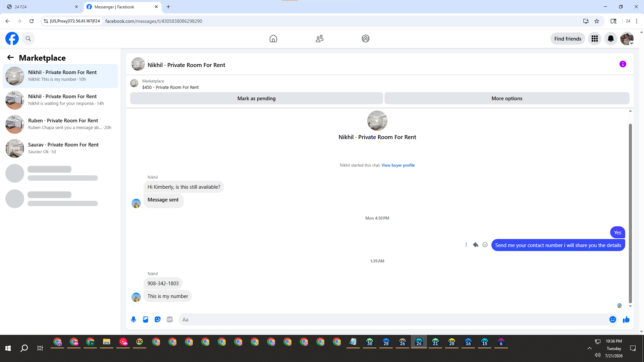Send a thumbs-up like
The width and height of the screenshot is (644, 362).
pos(626,319)
